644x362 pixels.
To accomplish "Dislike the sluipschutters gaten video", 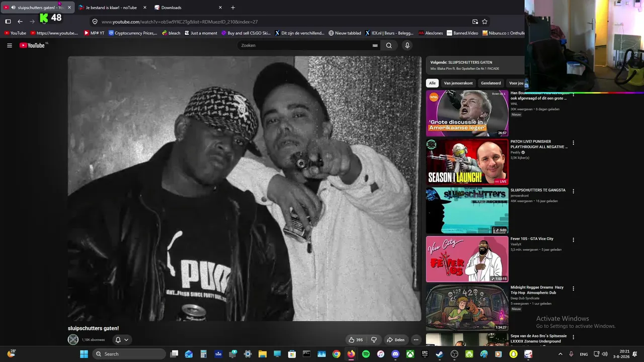I will [x=374, y=340].
